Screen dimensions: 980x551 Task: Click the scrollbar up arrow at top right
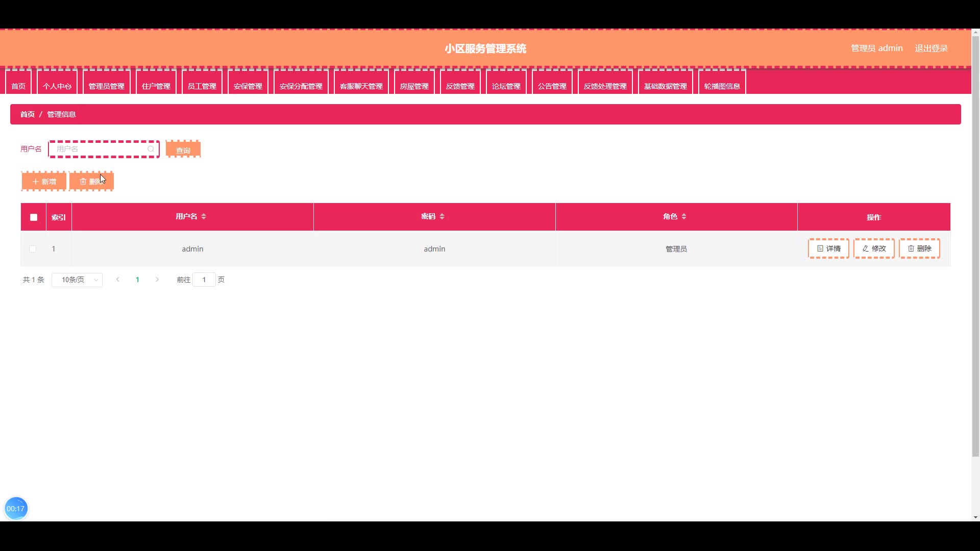tap(975, 33)
